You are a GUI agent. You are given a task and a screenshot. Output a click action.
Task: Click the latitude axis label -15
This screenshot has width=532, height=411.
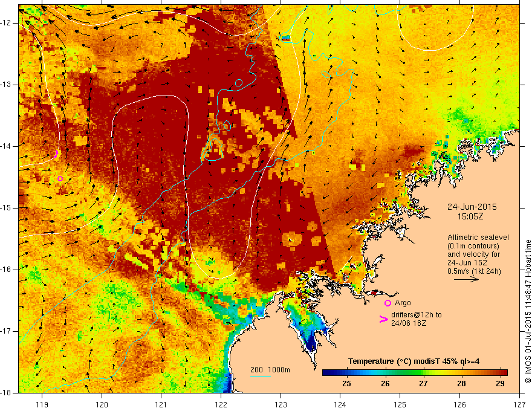click(x=6, y=208)
